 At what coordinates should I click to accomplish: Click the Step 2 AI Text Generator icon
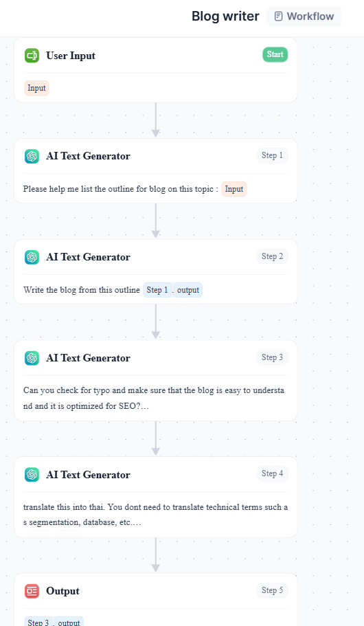(32, 257)
